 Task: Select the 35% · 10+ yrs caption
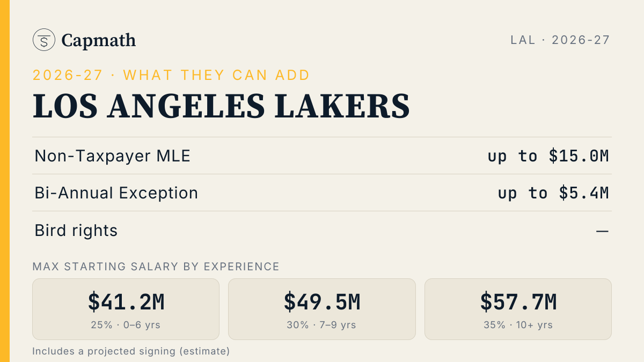click(x=518, y=325)
